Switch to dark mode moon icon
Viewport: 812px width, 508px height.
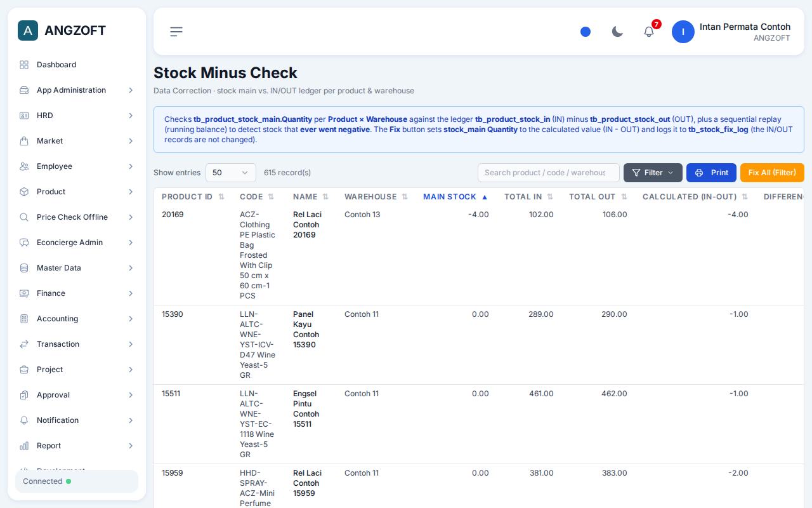point(617,32)
